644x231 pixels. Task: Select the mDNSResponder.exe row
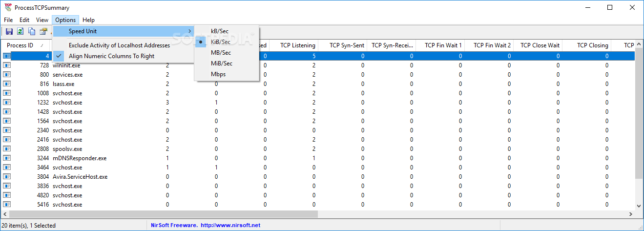[318, 158]
